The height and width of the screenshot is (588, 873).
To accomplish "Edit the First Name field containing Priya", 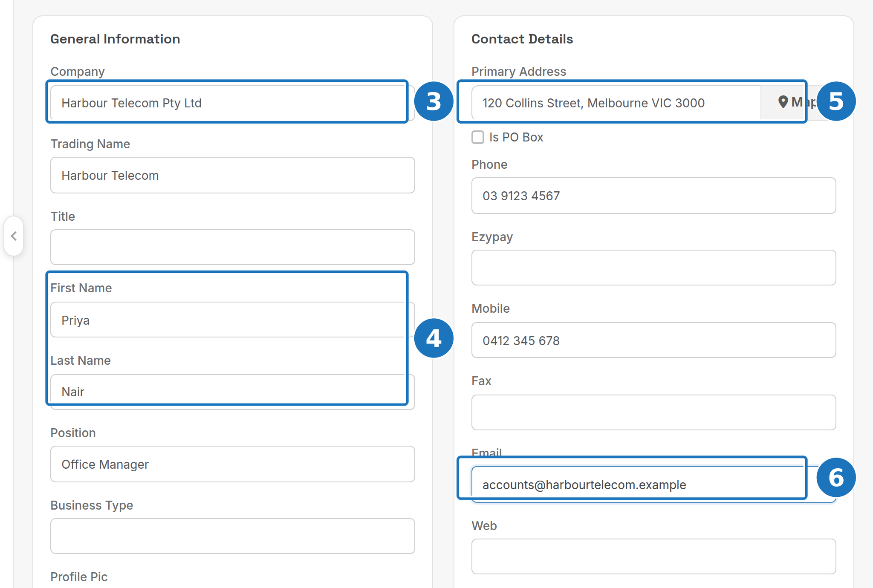I will tap(233, 320).
